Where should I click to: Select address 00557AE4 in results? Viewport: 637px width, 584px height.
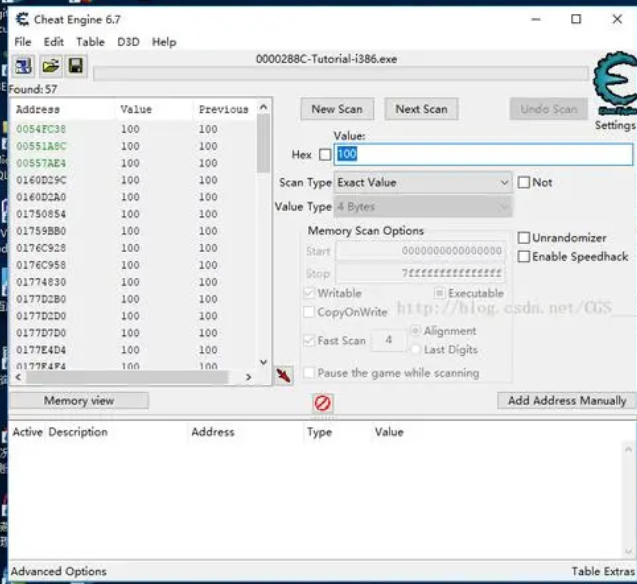click(41, 163)
